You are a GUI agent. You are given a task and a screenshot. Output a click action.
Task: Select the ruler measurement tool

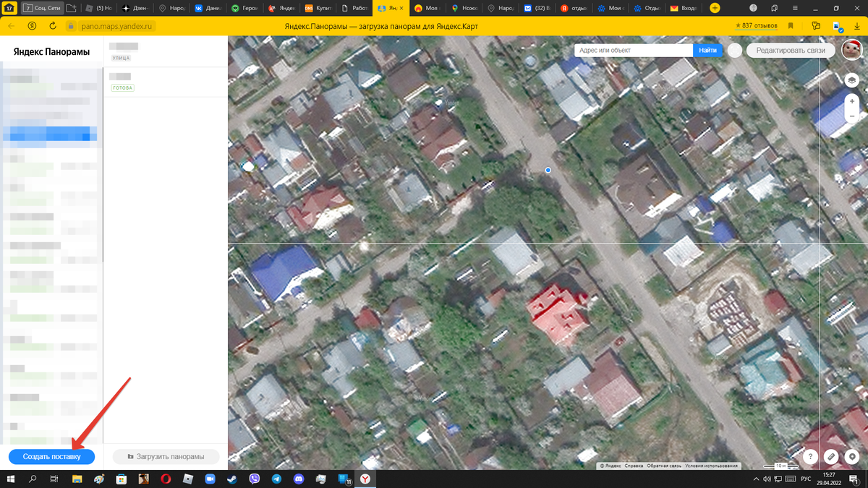pos(832,457)
